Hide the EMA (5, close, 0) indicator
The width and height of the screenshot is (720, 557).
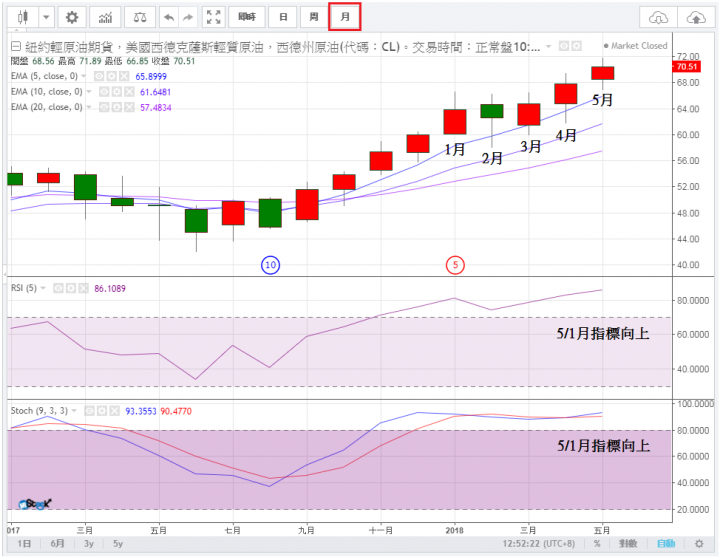pos(99,76)
